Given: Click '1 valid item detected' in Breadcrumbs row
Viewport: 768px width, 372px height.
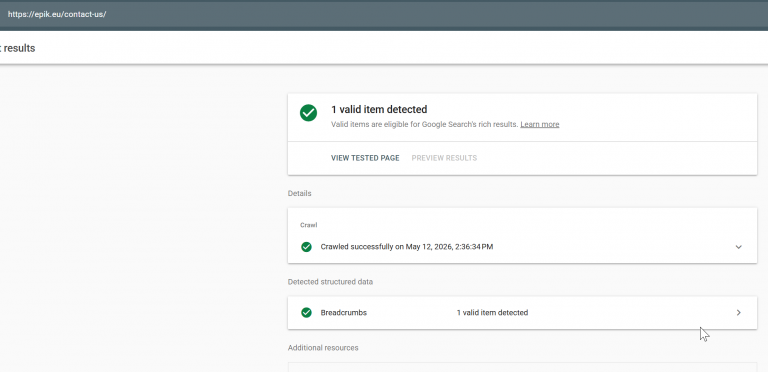Looking at the screenshot, I should click(x=492, y=312).
